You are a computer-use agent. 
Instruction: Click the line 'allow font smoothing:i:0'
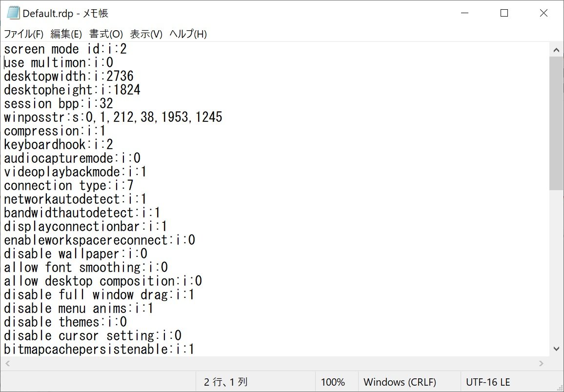[85, 267]
